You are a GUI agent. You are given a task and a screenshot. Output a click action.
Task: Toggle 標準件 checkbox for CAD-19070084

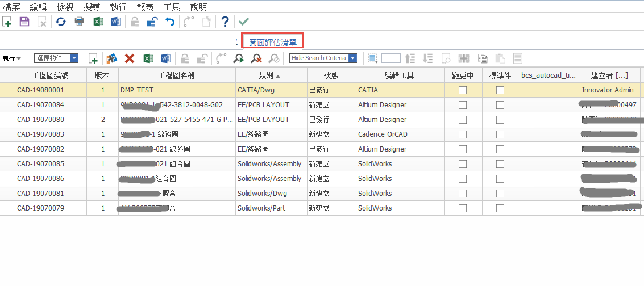(x=500, y=104)
